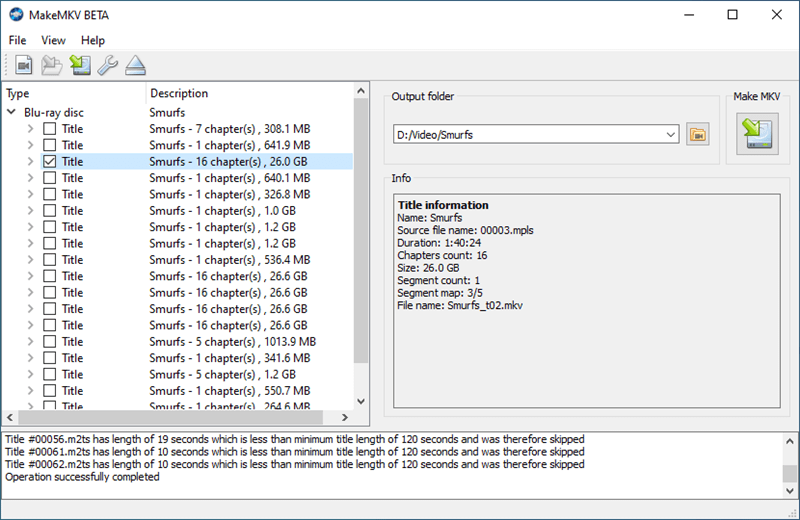Select the Blu-ray disc Smurfs row
This screenshot has width=800, height=520.
point(179,112)
